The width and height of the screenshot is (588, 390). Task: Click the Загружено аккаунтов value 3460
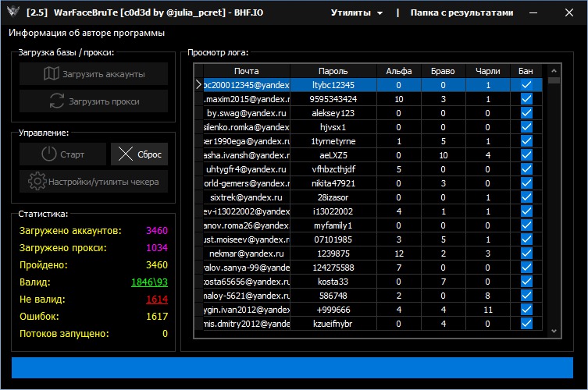click(x=157, y=230)
